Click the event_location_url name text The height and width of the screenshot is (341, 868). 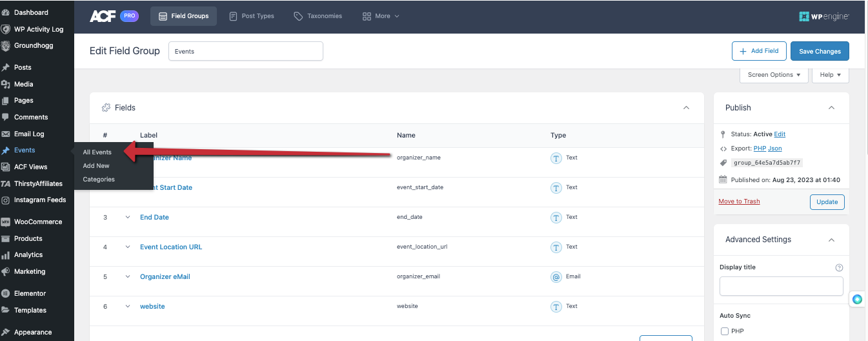click(422, 247)
